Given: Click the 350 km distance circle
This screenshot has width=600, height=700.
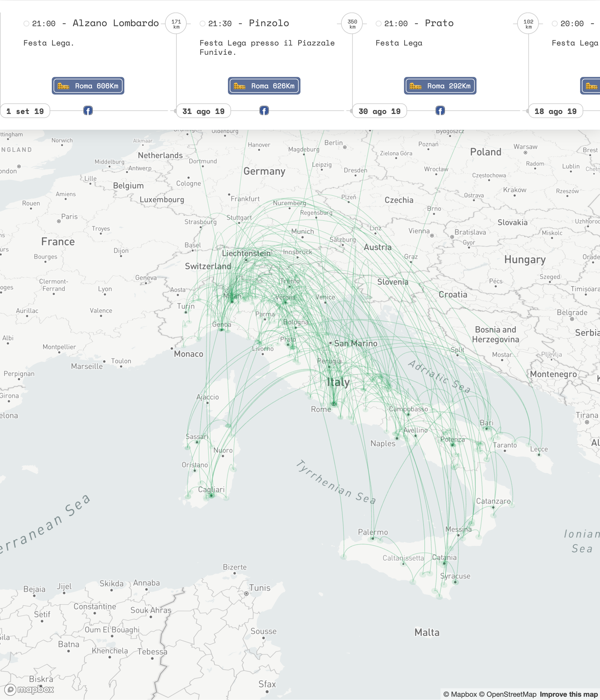Looking at the screenshot, I should click(352, 24).
